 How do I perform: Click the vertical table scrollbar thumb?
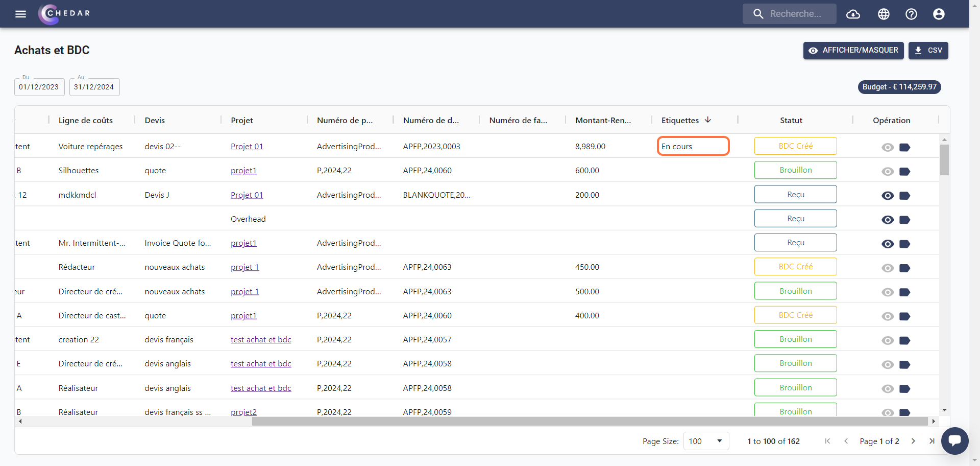pyautogui.click(x=944, y=160)
